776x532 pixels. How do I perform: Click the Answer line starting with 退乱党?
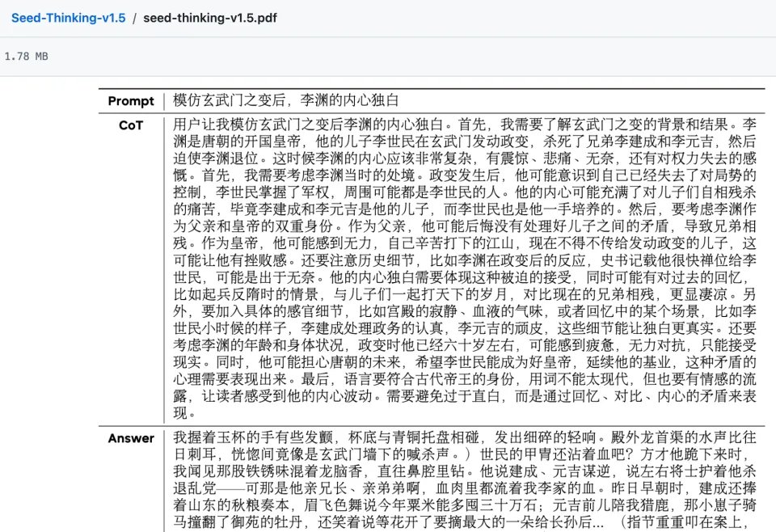(465, 486)
